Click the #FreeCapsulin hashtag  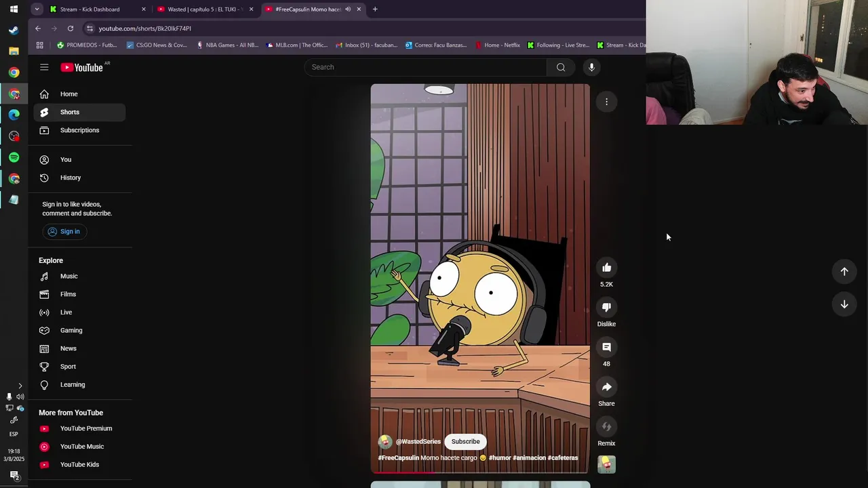coord(399,458)
